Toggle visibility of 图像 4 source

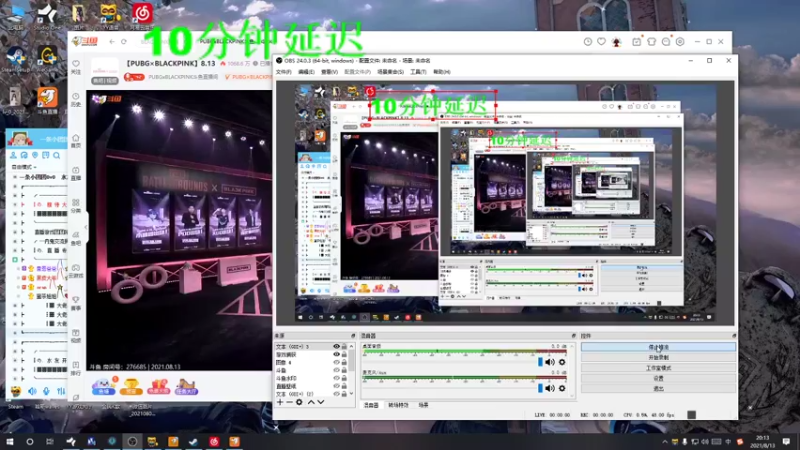[336, 362]
